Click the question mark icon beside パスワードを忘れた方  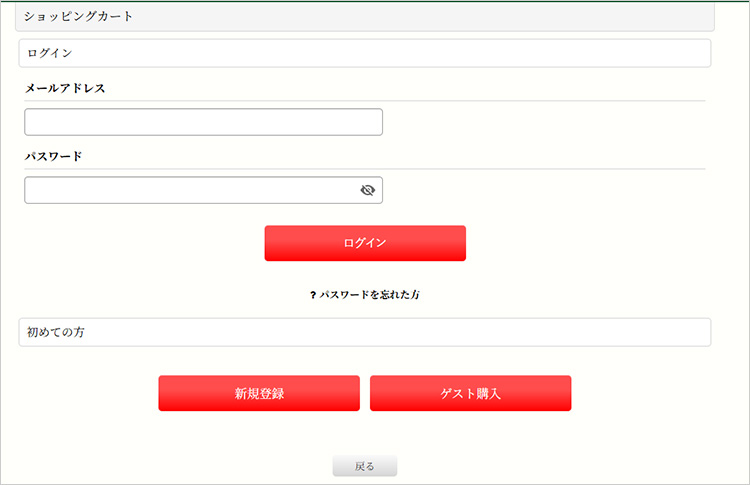click(x=313, y=295)
